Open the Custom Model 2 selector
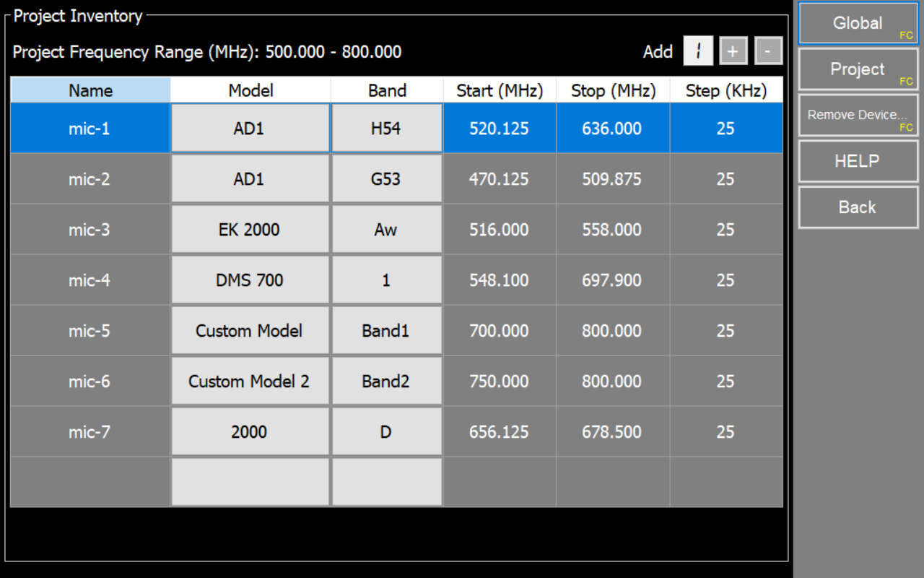The image size is (924, 578). [x=250, y=381]
